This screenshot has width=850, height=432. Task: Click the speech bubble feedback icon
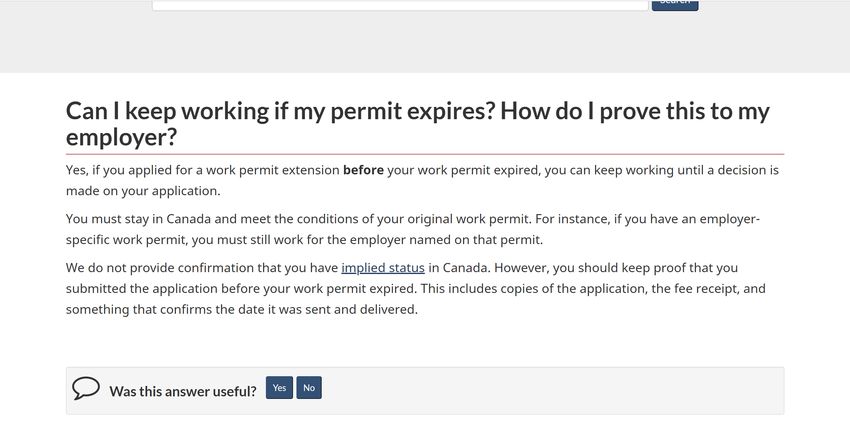coord(86,388)
